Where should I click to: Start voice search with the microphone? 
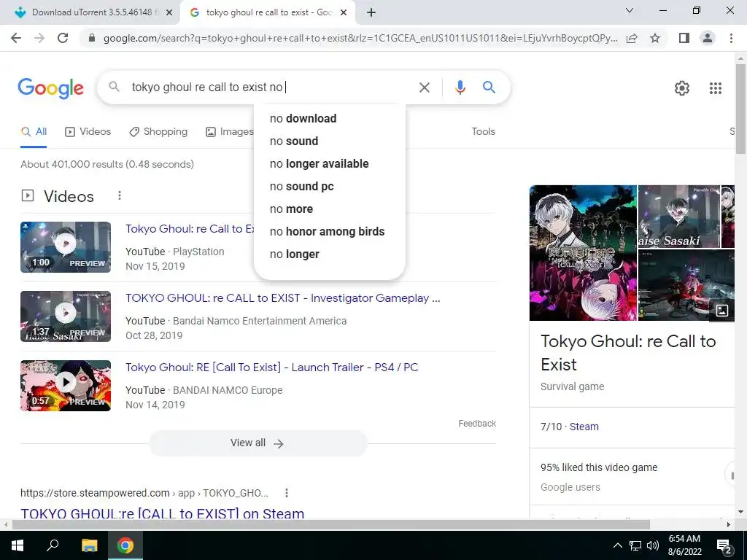tap(460, 87)
